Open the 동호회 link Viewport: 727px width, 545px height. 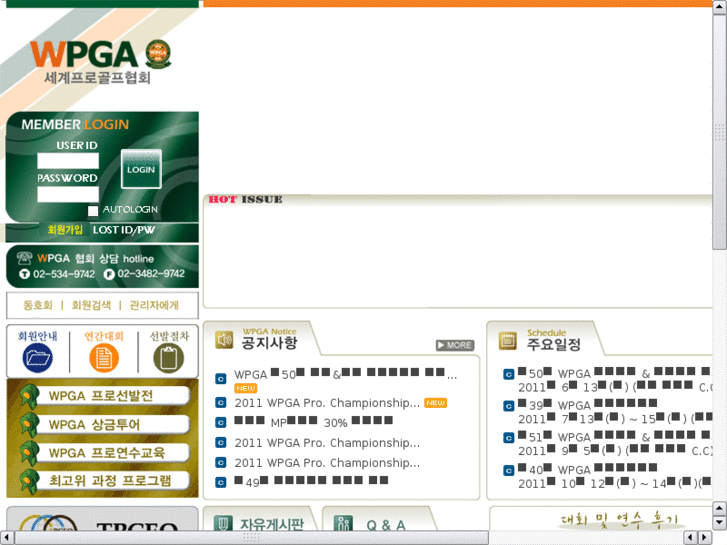[x=38, y=305]
